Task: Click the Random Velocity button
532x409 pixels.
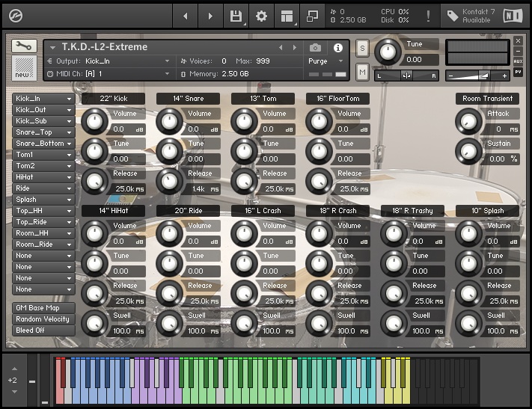Action: click(x=44, y=319)
